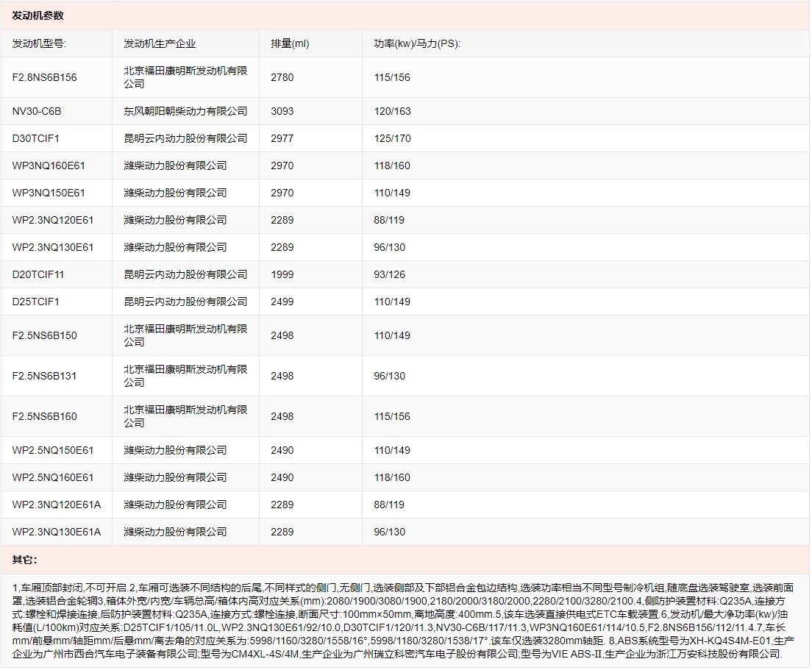The height and width of the screenshot is (670, 812).
Task: Click 昆明云内动力 in the D30TCIF1 row
Action: point(185,138)
